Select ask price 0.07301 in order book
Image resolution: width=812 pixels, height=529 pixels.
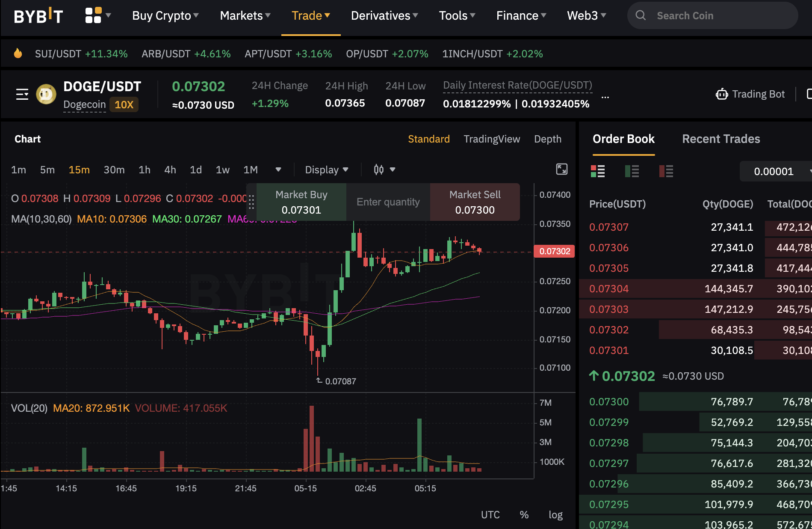(x=609, y=351)
